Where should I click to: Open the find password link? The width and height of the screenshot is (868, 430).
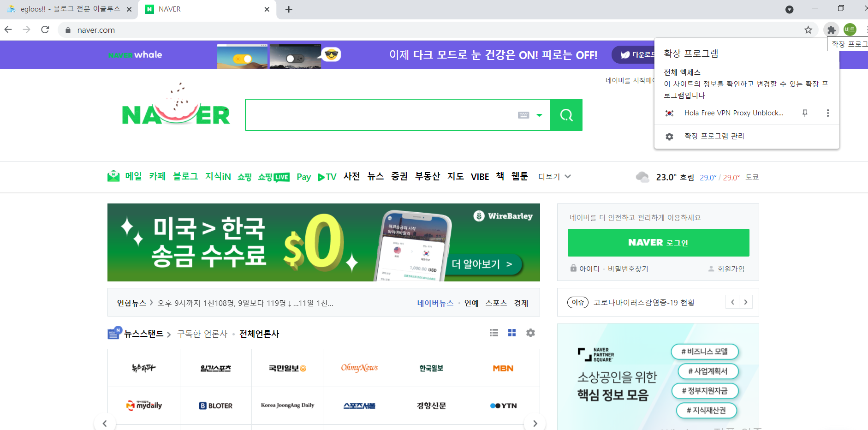tap(628, 269)
